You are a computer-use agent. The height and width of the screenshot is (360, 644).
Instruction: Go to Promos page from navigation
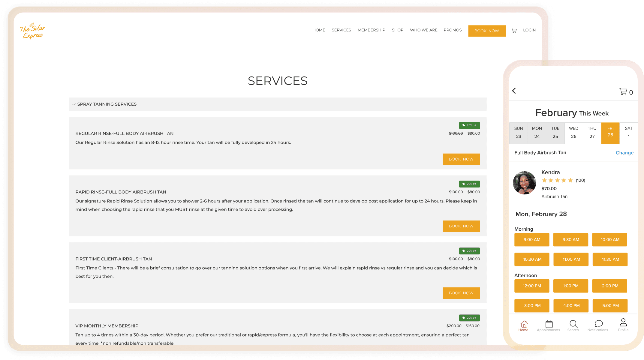453,30
